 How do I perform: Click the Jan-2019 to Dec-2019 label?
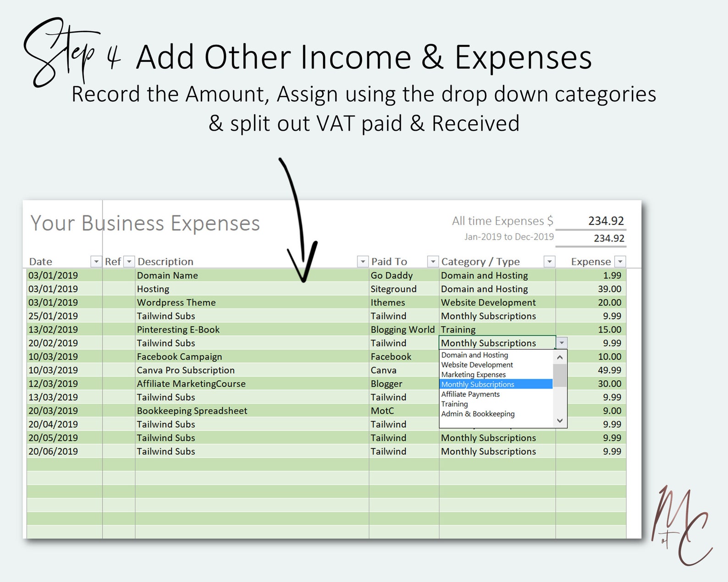509,237
